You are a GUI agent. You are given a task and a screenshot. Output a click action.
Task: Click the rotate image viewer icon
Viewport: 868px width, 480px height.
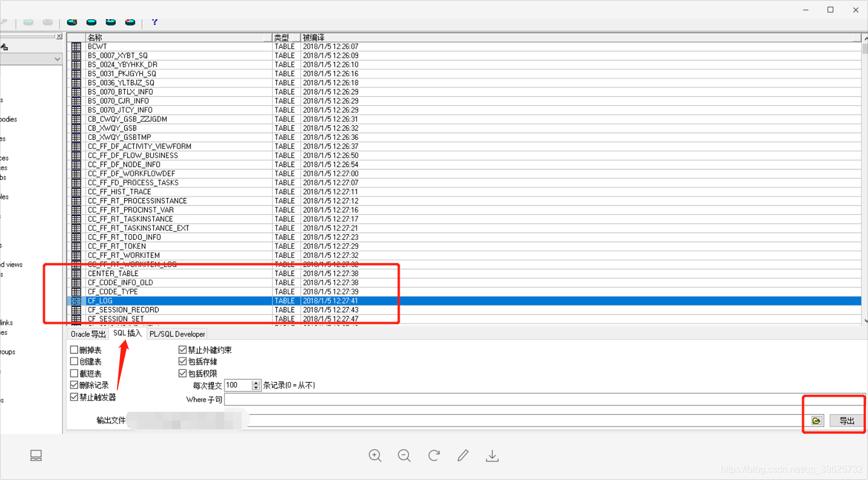point(434,456)
